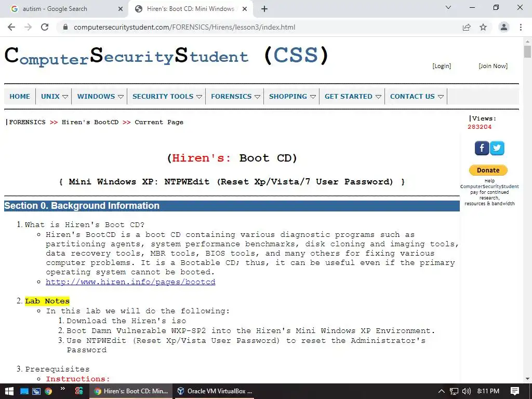This screenshot has width=532, height=399.
Task: Show desktop via taskbar quick launch icon
Action: click(24, 391)
